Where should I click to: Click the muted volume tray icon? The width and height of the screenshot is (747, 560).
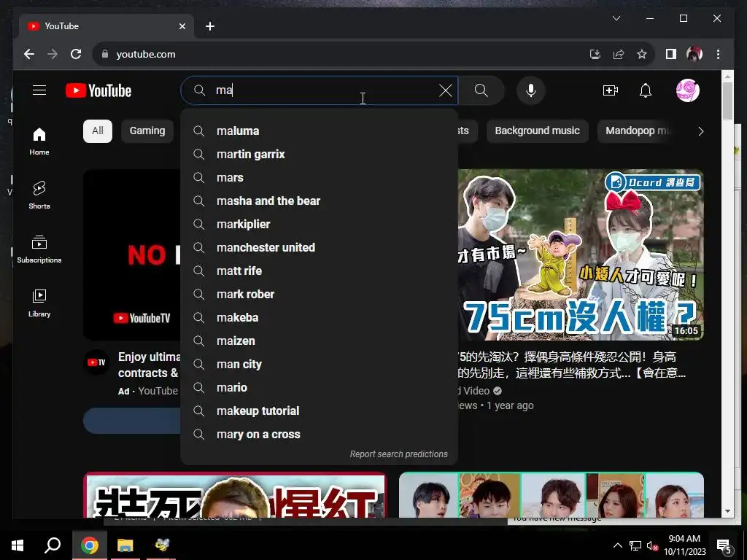653,545
